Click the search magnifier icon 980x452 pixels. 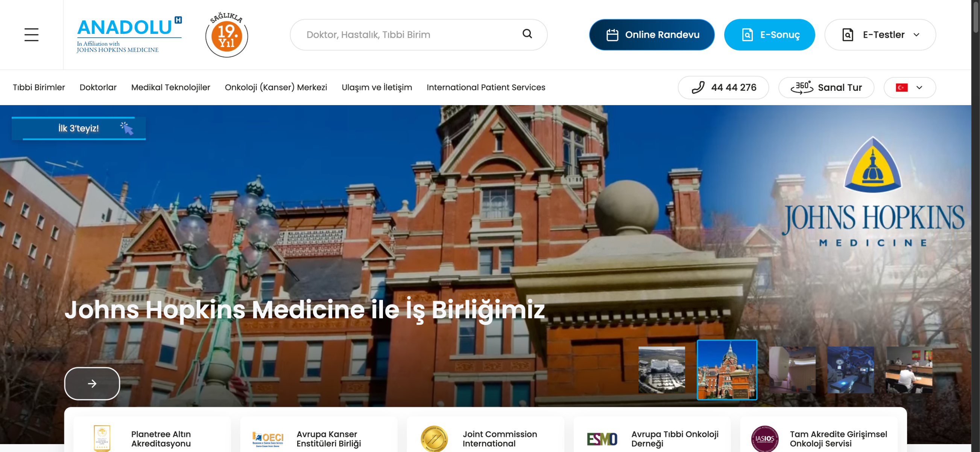(x=527, y=34)
